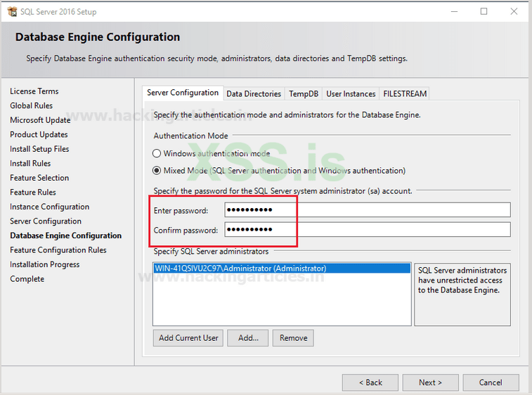Maximize the SQL Server 2016 Setup window
532x395 pixels.
[x=484, y=11]
